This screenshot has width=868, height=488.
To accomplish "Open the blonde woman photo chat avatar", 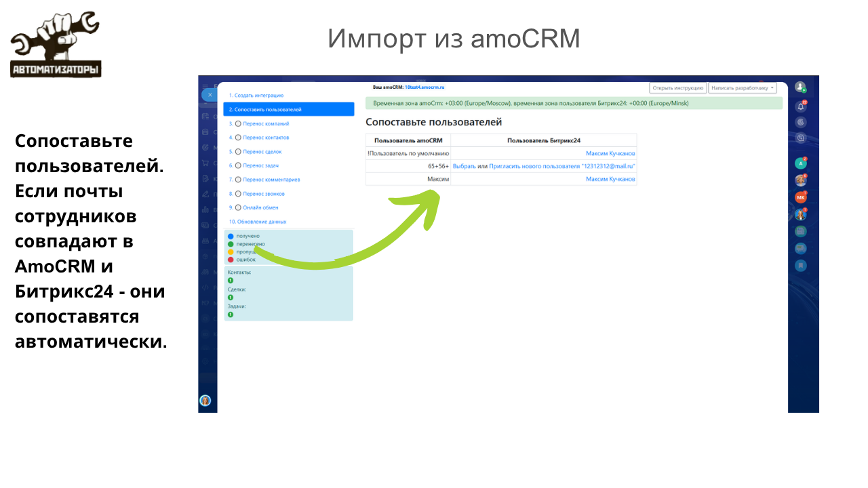I will point(801,180).
